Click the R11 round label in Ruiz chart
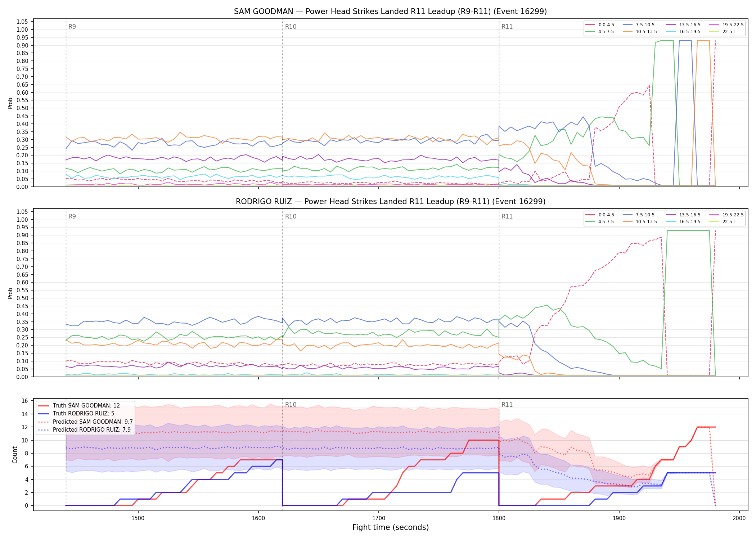Viewport: 756px width, 540px height. click(x=507, y=216)
